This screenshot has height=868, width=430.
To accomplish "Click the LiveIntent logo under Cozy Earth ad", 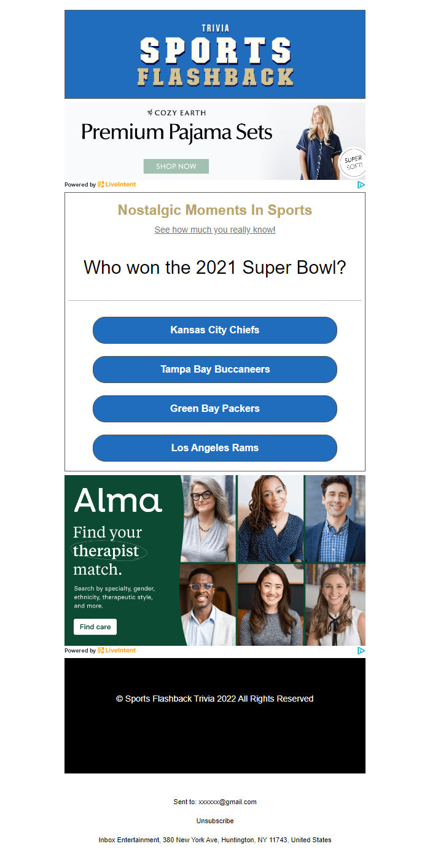I will [117, 184].
